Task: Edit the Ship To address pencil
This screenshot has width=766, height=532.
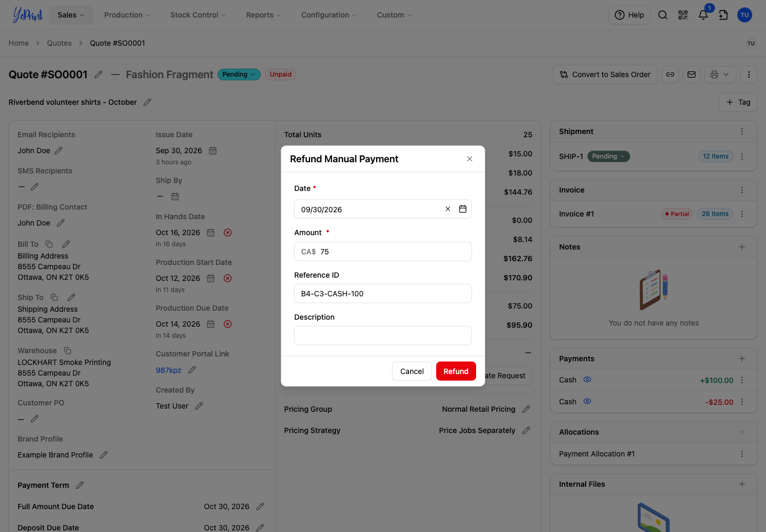Action: 71,297
